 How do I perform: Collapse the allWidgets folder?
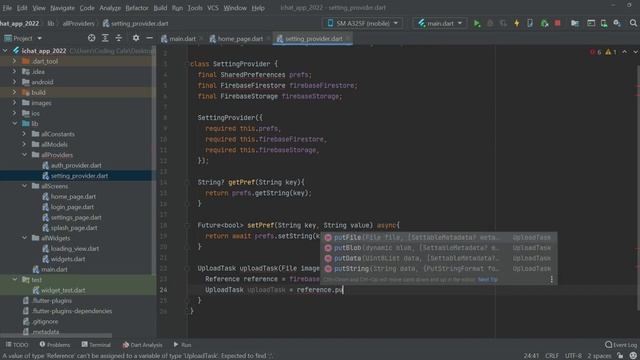(24, 238)
